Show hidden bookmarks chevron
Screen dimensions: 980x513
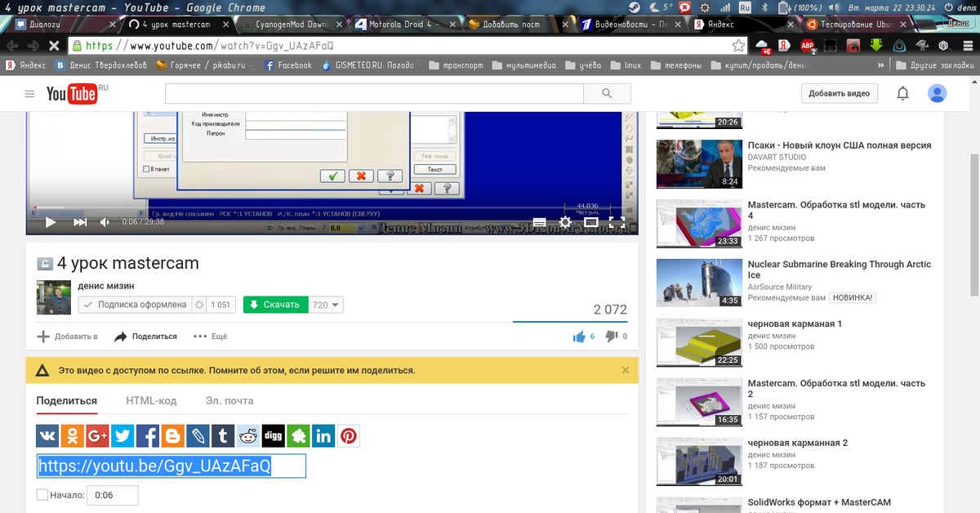click(880, 65)
